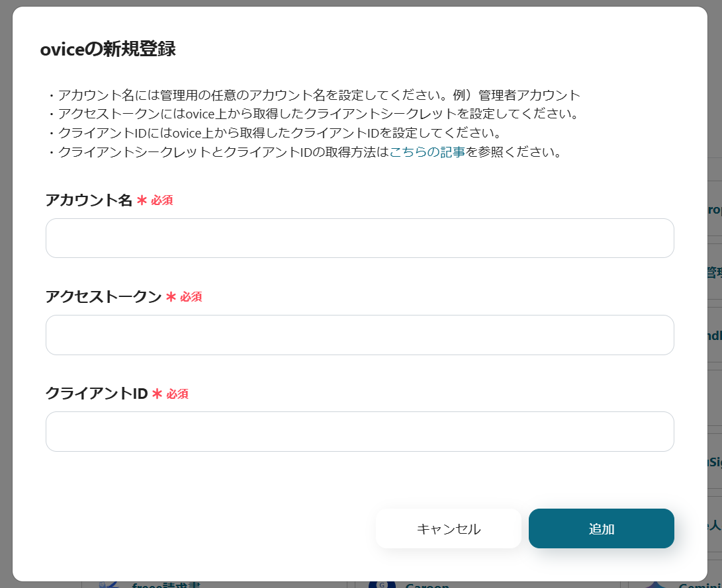This screenshot has height=588, width=722.
Task: Click the アクセストークン field label
Action: coord(104,297)
